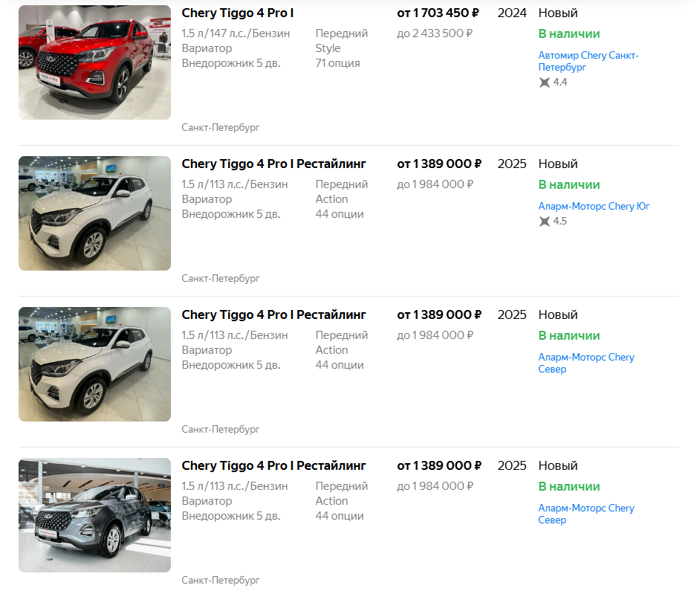Visit dealer Автомир Chery Санкт-Петербург
This screenshot has height=594, width=700.
coord(588,61)
